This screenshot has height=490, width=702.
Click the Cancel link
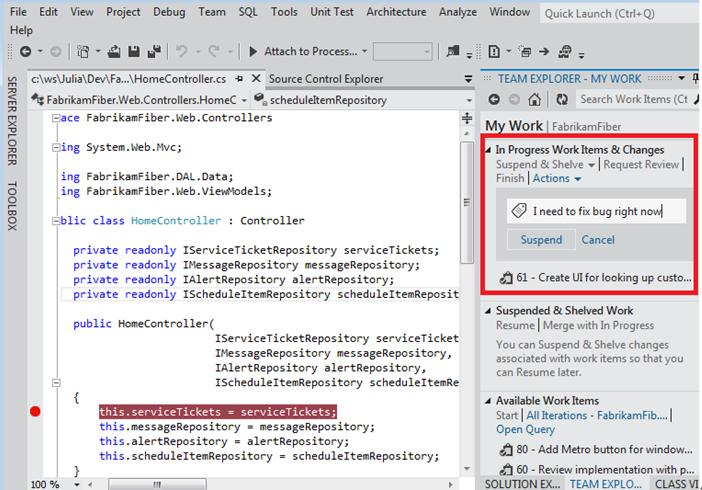(598, 240)
